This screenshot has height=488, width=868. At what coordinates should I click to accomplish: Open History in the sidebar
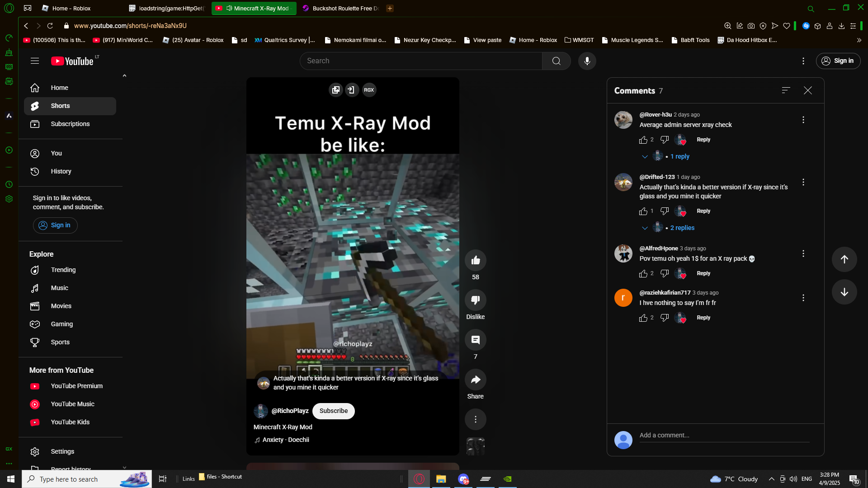coord(70,171)
